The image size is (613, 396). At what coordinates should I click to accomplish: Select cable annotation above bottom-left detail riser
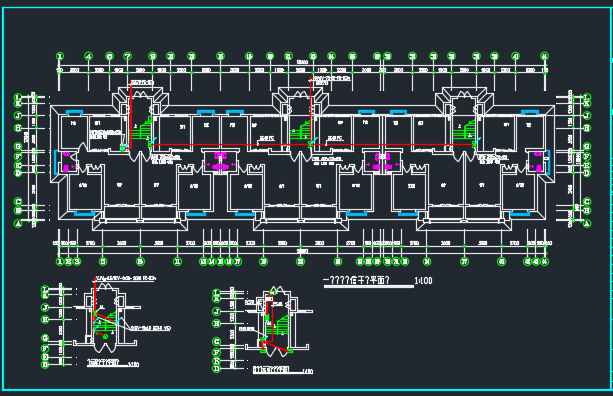[126, 279]
